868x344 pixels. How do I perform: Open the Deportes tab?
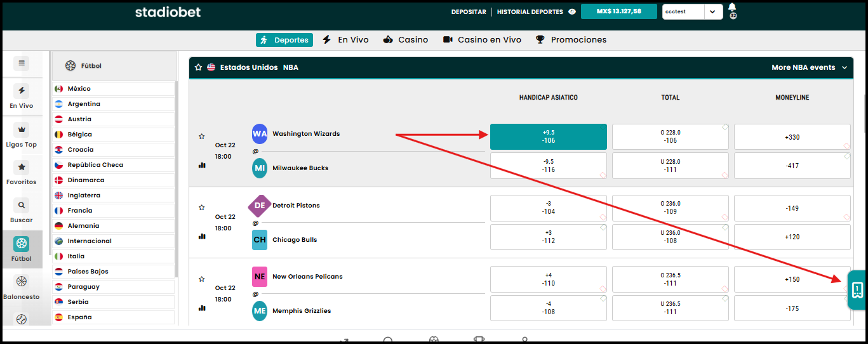[284, 40]
